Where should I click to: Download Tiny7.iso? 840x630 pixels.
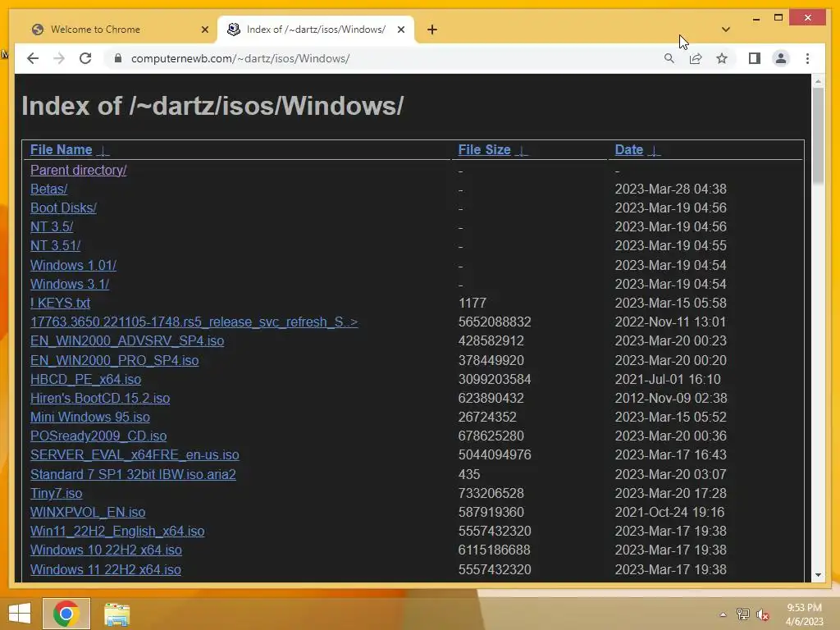(x=57, y=493)
